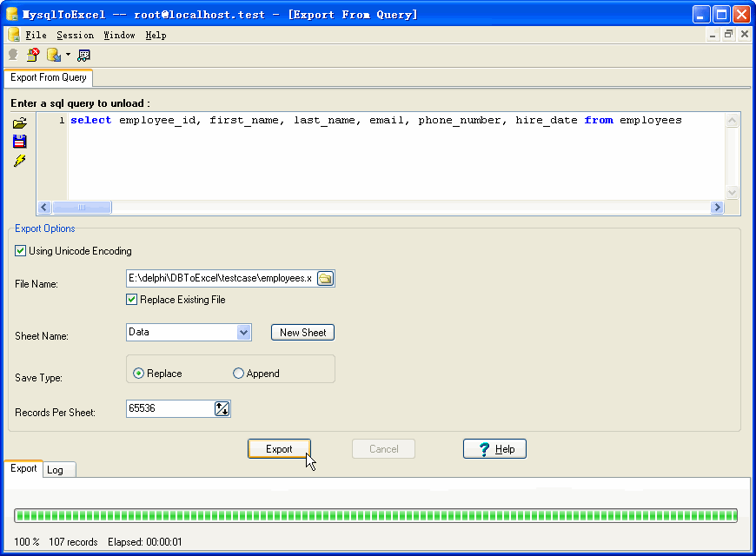This screenshot has width=756, height=556.
Task: Open the Help menu
Action: [x=156, y=36]
